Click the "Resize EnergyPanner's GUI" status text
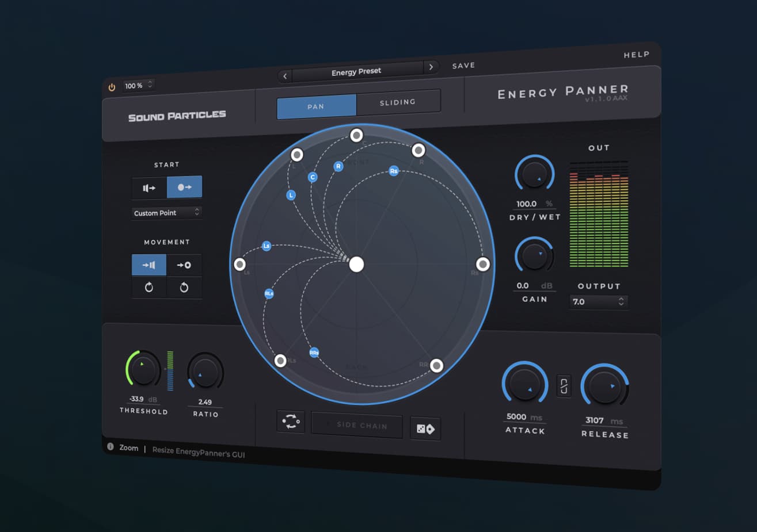 click(x=199, y=452)
